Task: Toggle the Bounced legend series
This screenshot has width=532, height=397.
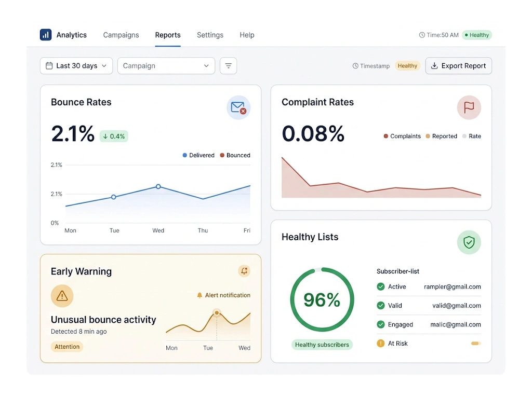Action: (x=235, y=155)
